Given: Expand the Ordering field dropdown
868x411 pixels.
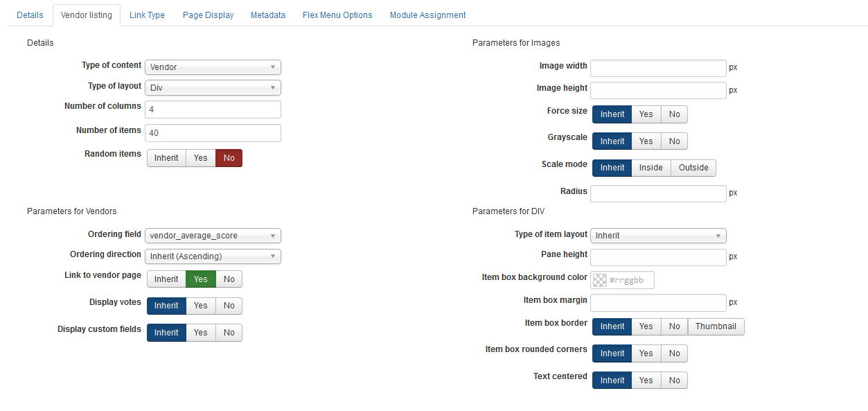Looking at the screenshot, I should coord(213,236).
